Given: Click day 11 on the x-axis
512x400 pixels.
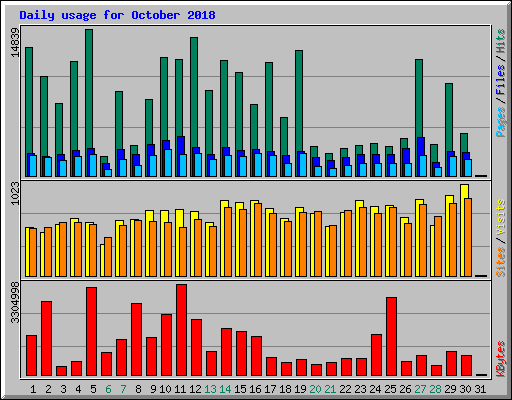Looking at the screenshot, I should (180, 389).
